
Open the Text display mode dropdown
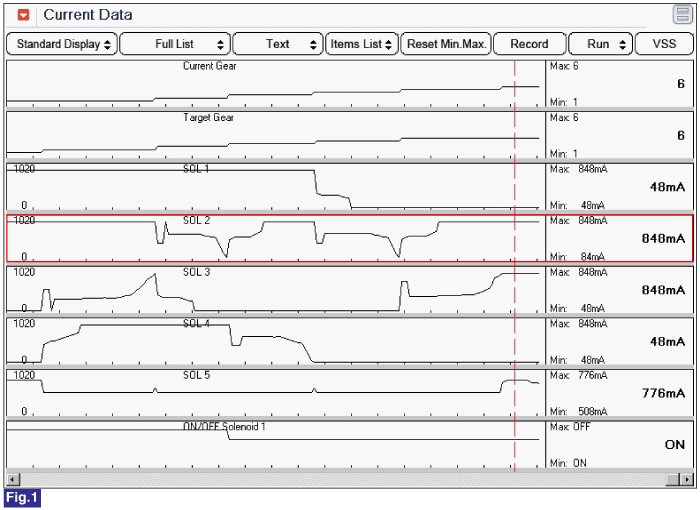point(278,44)
